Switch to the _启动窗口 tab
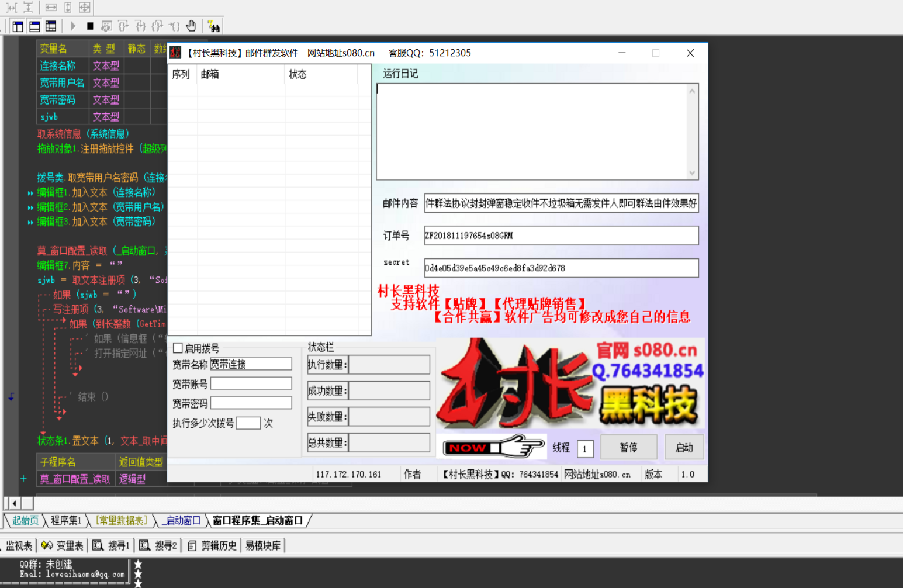Viewport: 903px width, 588px height. 181,520
